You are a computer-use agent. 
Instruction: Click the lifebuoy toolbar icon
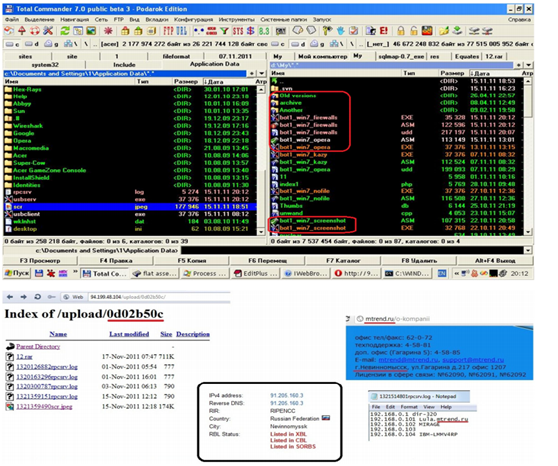point(35,31)
